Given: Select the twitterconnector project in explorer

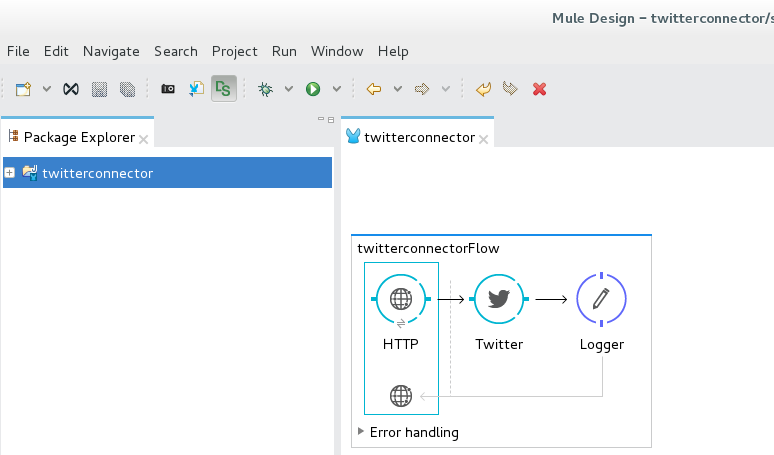Looking at the screenshot, I should 167,173.
